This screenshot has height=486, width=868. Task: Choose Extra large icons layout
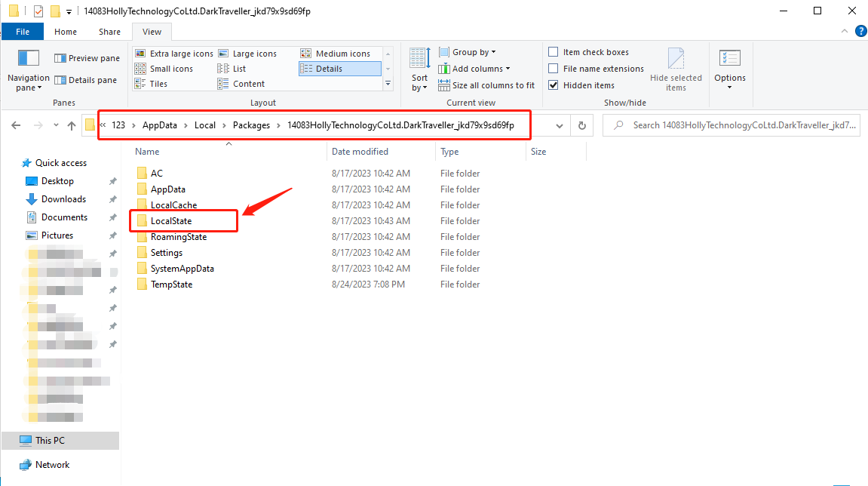click(173, 53)
